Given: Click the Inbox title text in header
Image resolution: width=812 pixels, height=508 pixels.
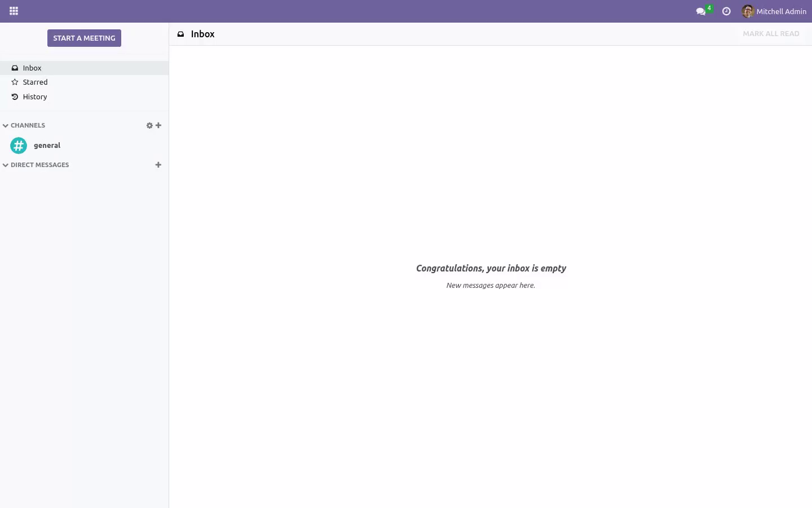Looking at the screenshot, I should [203, 34].
